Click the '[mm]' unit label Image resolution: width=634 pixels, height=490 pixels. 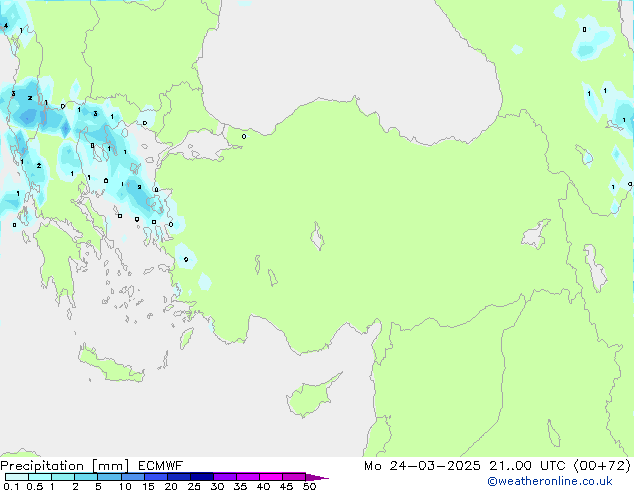(x=110, y=466)
